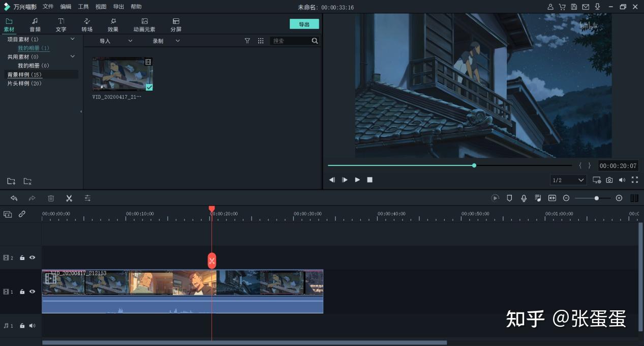Open the edit adjustments sliders icon
This screenshot has height=346, width=644.
tap(87, 198)
